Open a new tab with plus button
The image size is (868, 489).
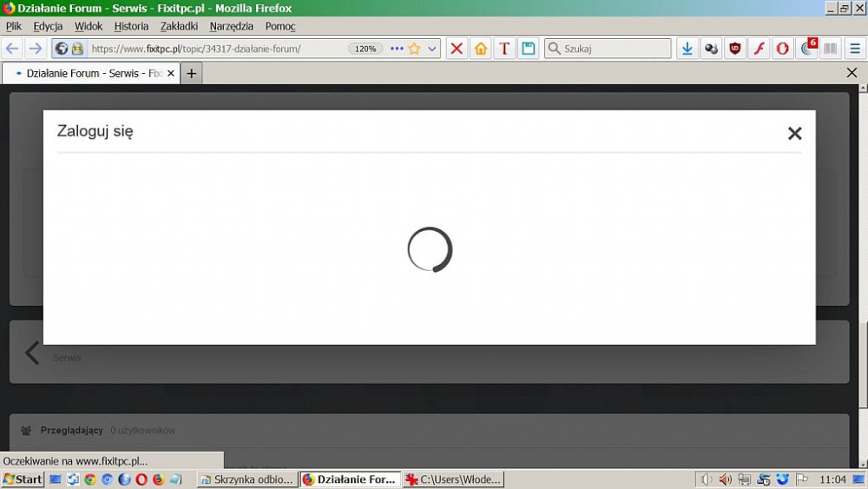pos(191,74)
